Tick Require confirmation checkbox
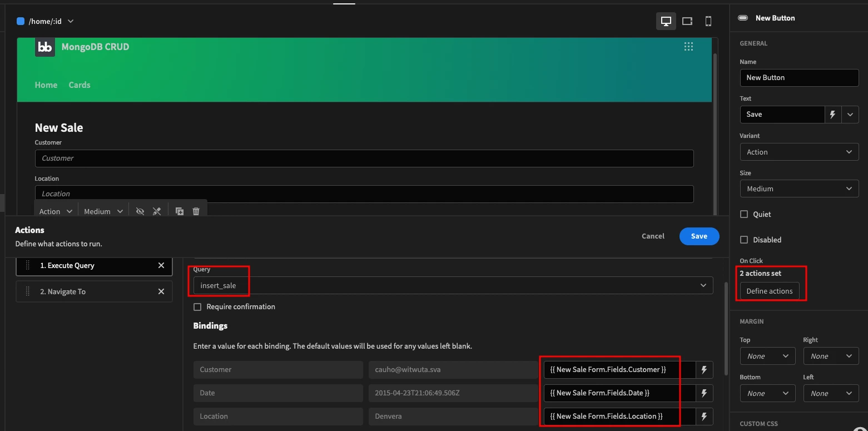The height and width of the screenshot is (431, 868). (197, 307)
